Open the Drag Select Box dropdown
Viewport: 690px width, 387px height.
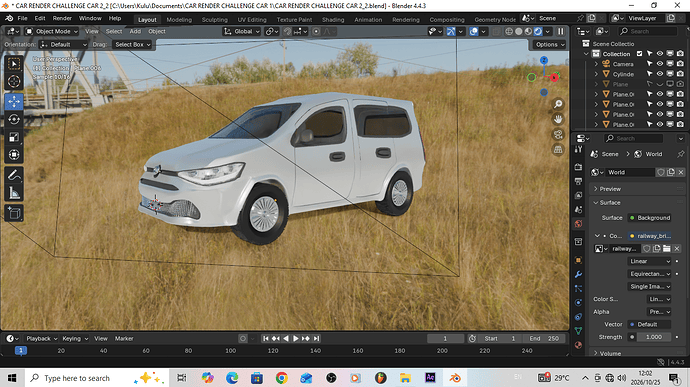pyautogui.click(x=132, y=44)
